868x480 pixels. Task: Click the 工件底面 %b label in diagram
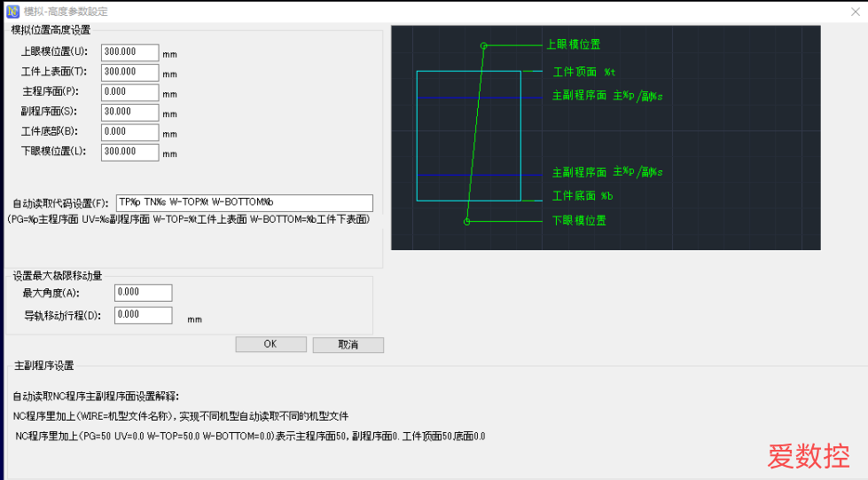(583, 196)
